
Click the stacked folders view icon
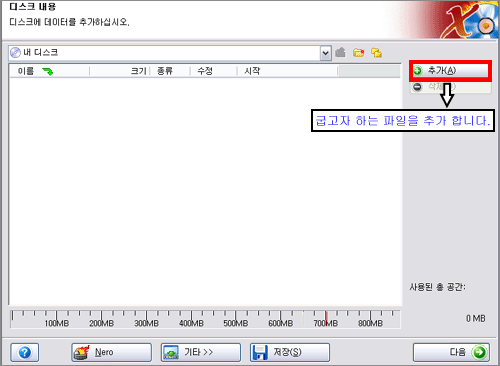[x=376, y=52]
